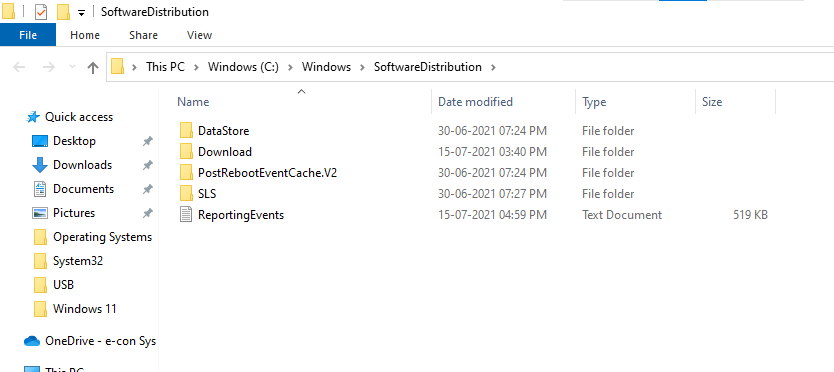Click the Documents icon in sidebar
This screenshot has height=372, width=834.
(x=40, y=189)
